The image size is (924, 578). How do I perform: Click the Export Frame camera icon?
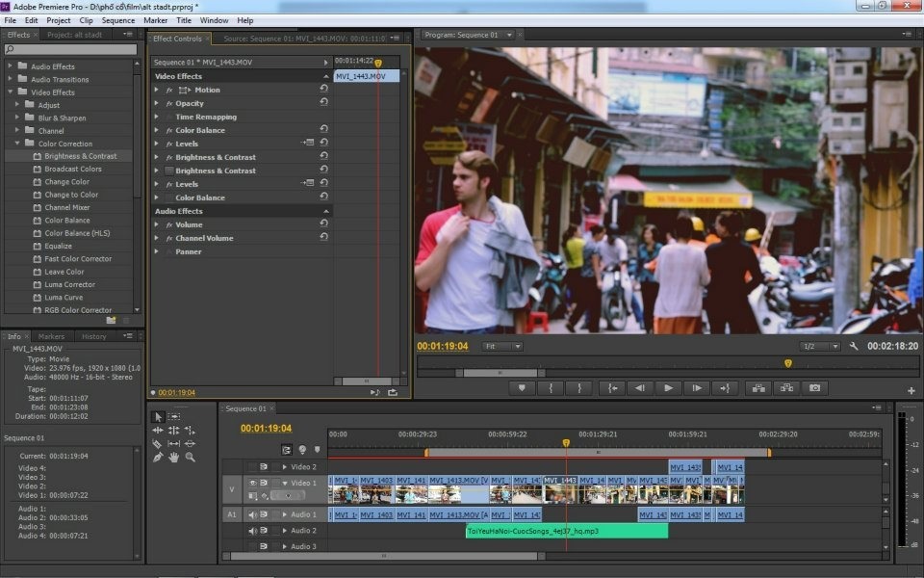(x=815, y=388)
